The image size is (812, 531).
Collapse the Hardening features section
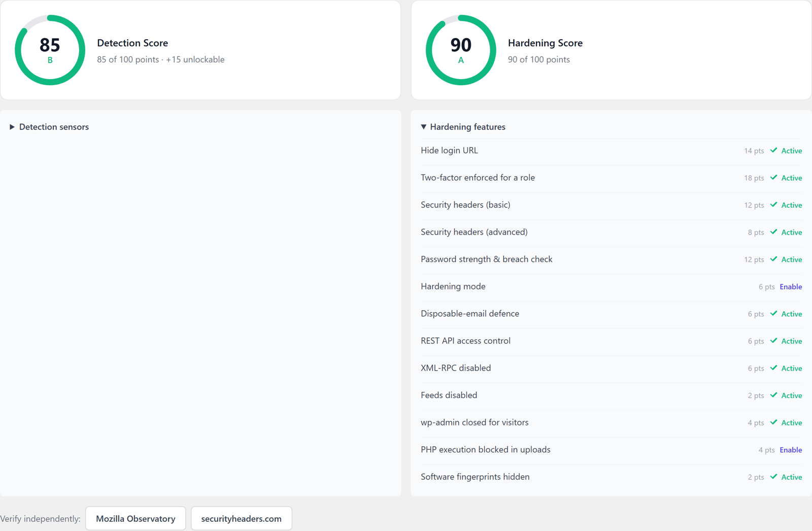point(463,127)
